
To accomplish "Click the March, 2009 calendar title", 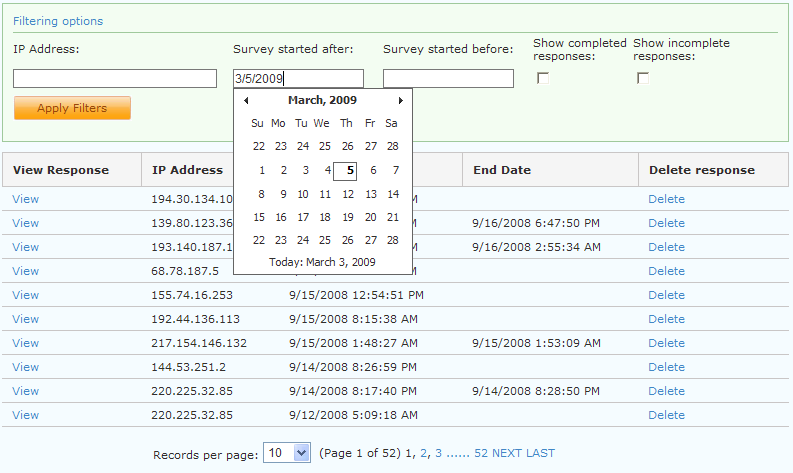I will tap(322, 100).
